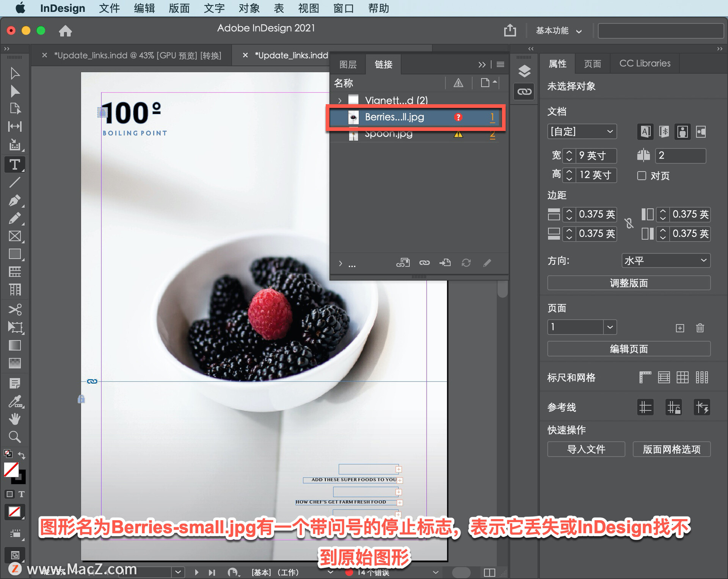This screenshot has width=728, height=579.
Task: Open the Layers panel dock icon
Action: tap(524, 71)
